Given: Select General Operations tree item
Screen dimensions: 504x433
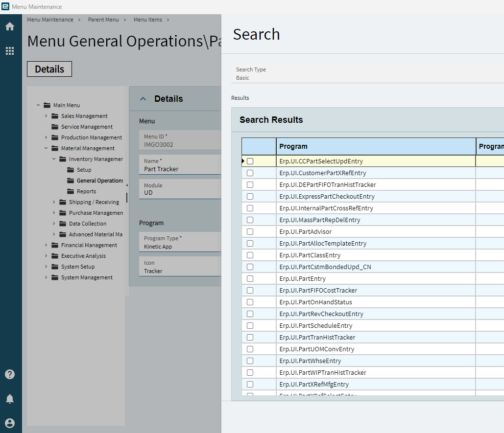Looking at the screenshot, I should coord(99,181).
